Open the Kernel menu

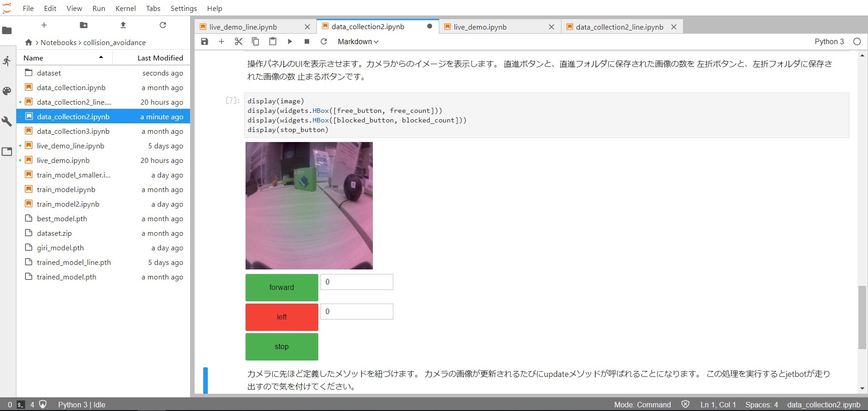tap(125, 8)
